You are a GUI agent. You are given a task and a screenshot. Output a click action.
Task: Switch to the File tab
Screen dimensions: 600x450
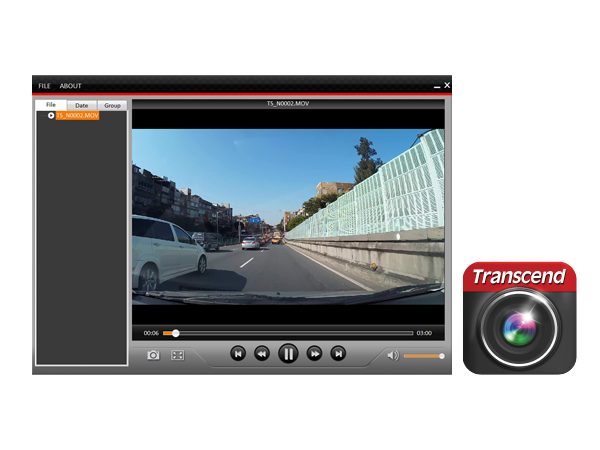51,105
